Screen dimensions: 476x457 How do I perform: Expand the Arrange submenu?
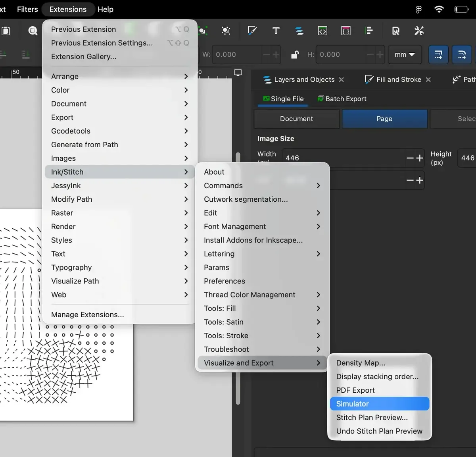tap(119, 76)
